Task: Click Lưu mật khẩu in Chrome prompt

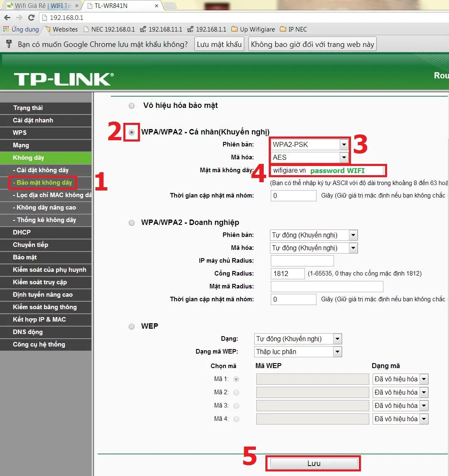Action: 219,44
